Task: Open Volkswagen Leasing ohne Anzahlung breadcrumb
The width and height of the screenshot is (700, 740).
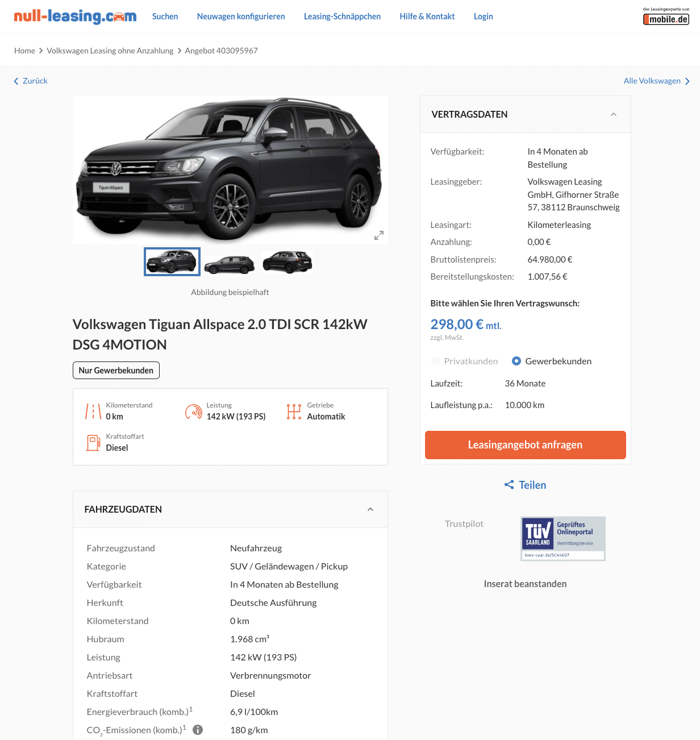Action: (x=110, y=51)
